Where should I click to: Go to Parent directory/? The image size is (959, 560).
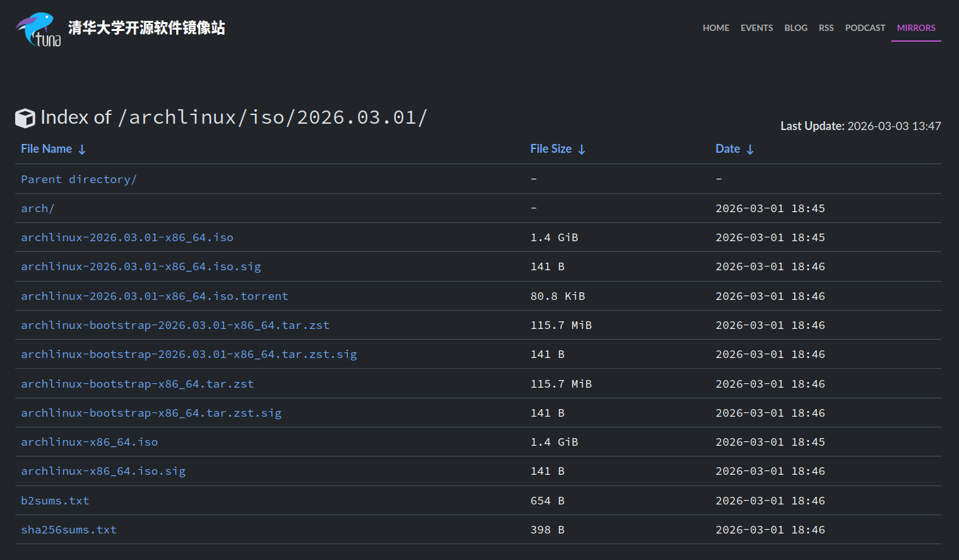click(x=79, y=179)
